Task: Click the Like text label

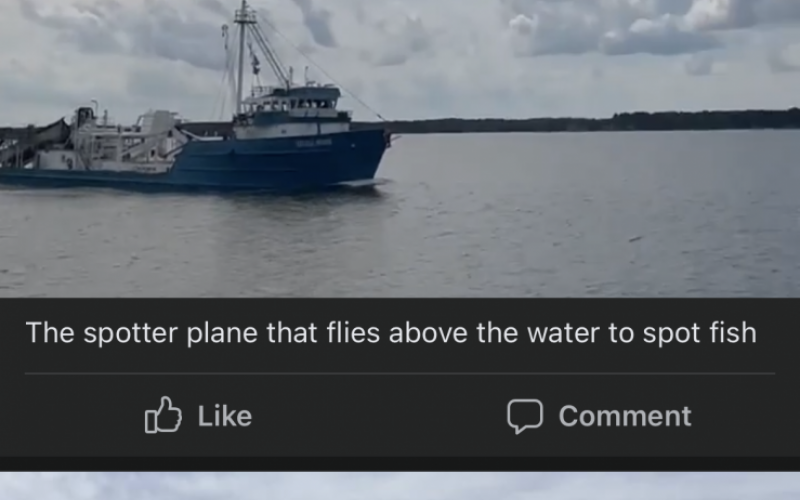Action: pyautogui.click(x=224, y=416)
